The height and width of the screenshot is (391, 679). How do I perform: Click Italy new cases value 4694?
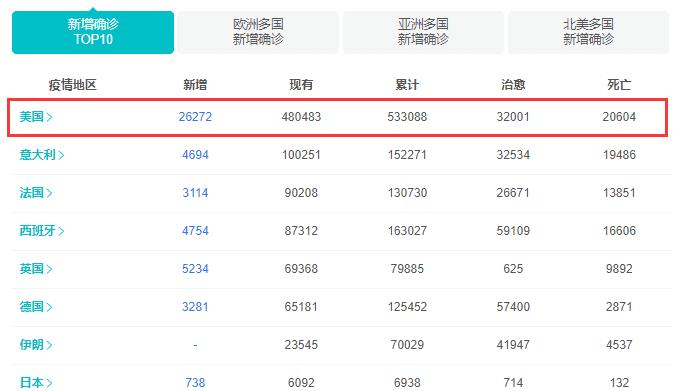pos(195,155)
